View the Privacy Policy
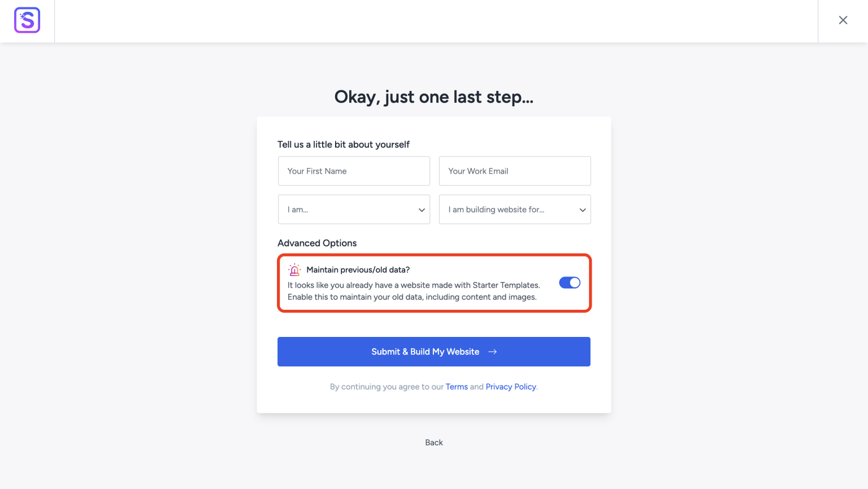The height and width of the screenshot is (489, 868). tap(510, 387)
